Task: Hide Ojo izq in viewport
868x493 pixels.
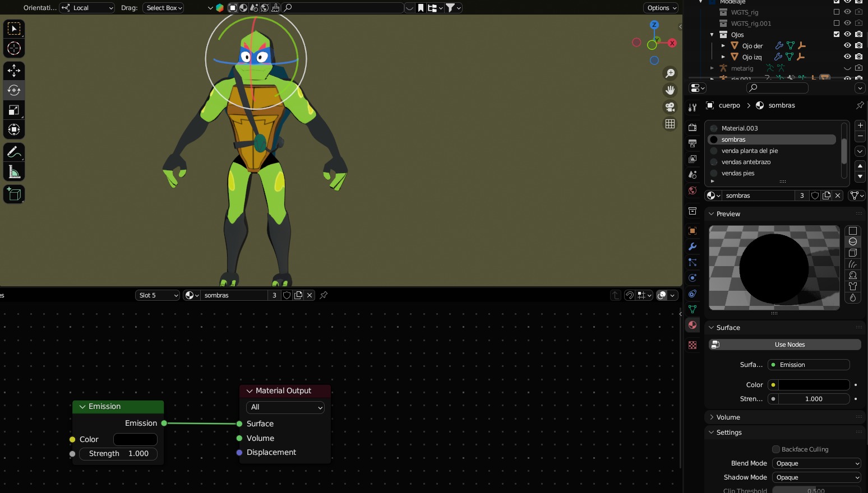Action: click(847, 57)
